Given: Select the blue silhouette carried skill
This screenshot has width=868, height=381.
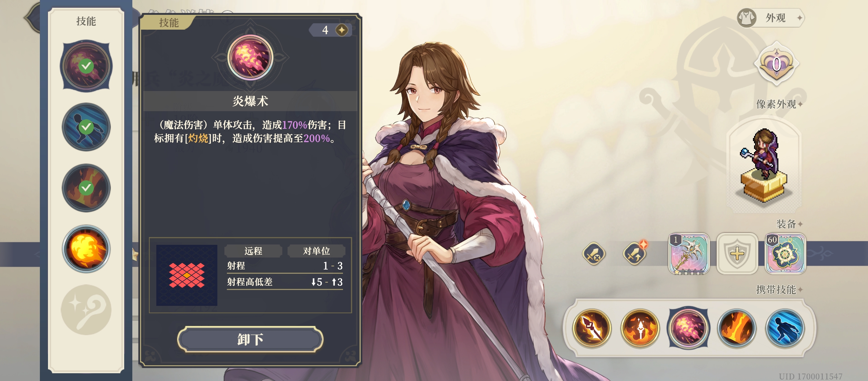Looking at the screenshot, I should [x=785, y=328].
